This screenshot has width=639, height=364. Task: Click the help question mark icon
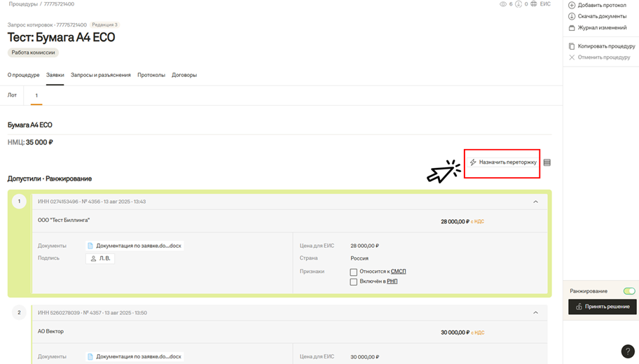(628, 351)
